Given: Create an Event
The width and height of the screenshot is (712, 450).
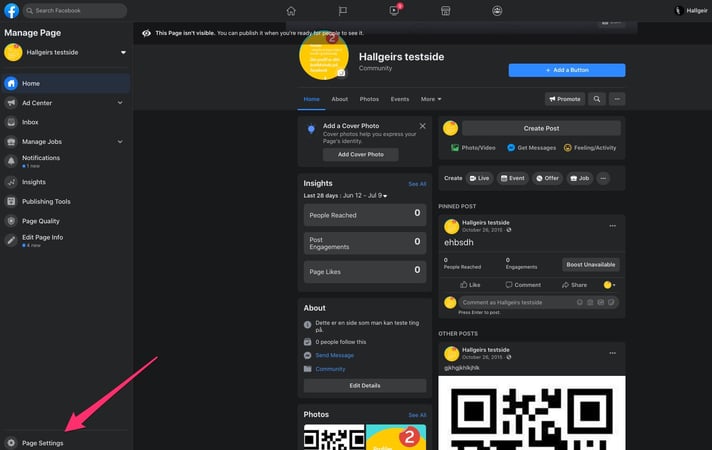Looking at the screenshot, I should click(512, 178).
